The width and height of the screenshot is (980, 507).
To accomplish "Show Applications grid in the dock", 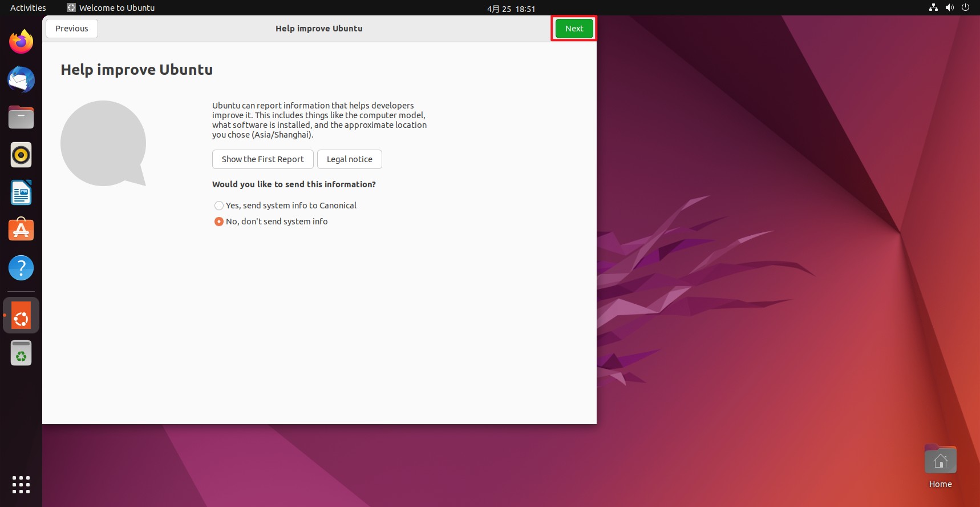I will (21, 485).
